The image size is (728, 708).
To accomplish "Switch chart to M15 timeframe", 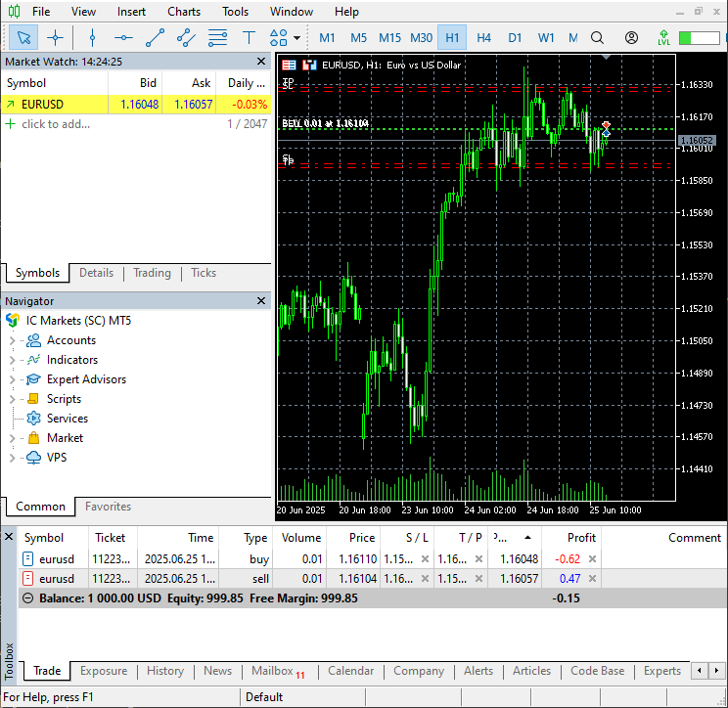I will [x=389, y=38].
